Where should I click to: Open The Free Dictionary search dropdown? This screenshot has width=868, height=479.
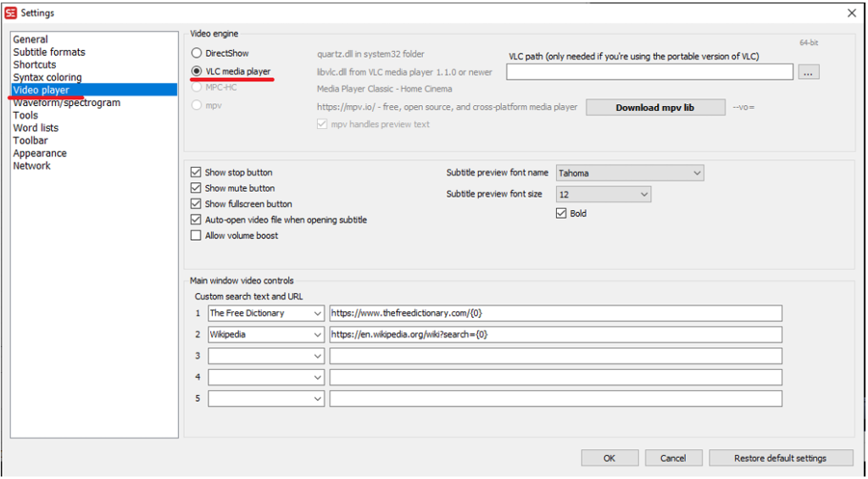click(318, 314)
